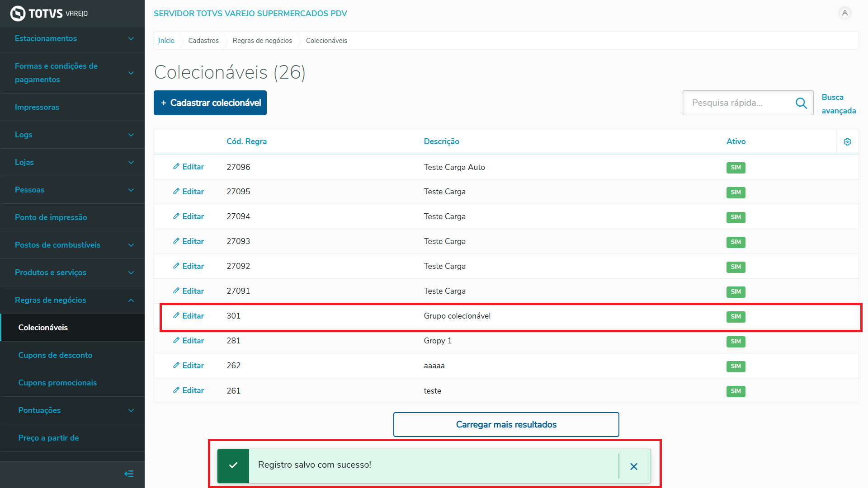Click the TOTVS Varejo logo
868x488 pixels.
tap(49, 14)
